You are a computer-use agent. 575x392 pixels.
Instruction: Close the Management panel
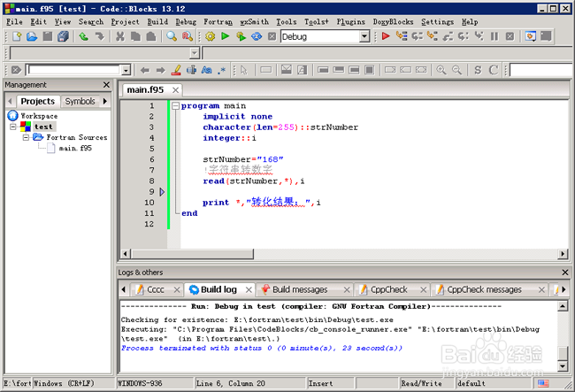106,85
